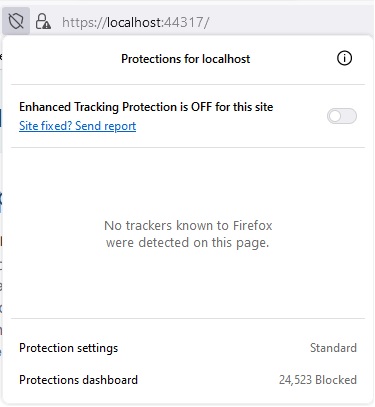This screenshot has height=407, width=375.
Task: Click the "Protections dashboard" label text
Action: point(78,380)
